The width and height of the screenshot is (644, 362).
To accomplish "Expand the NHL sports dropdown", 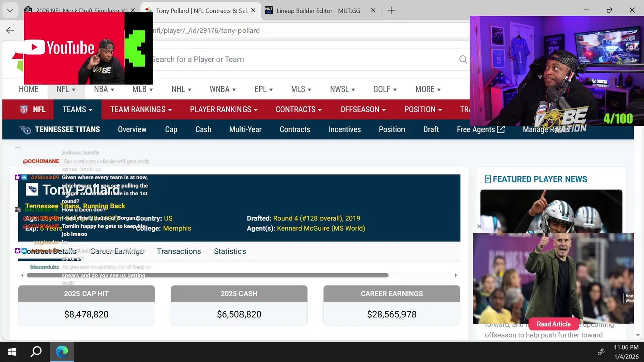I will click(x=181, y=89).
